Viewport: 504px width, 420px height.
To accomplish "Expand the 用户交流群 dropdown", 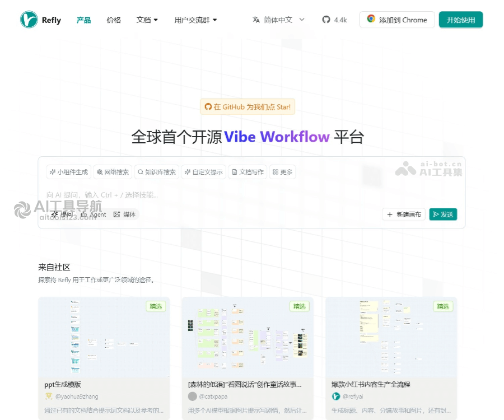I will 195,20.
